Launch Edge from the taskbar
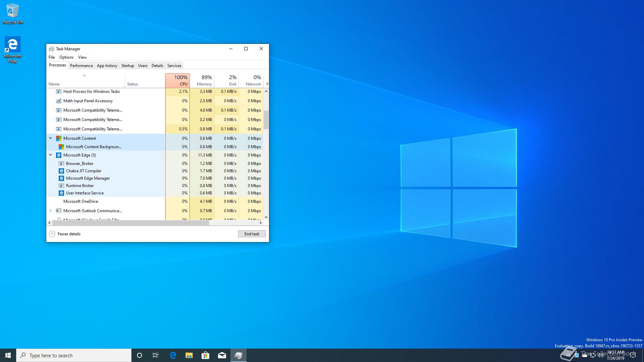This screenshot has height=362, width=644. click(173, 355)
